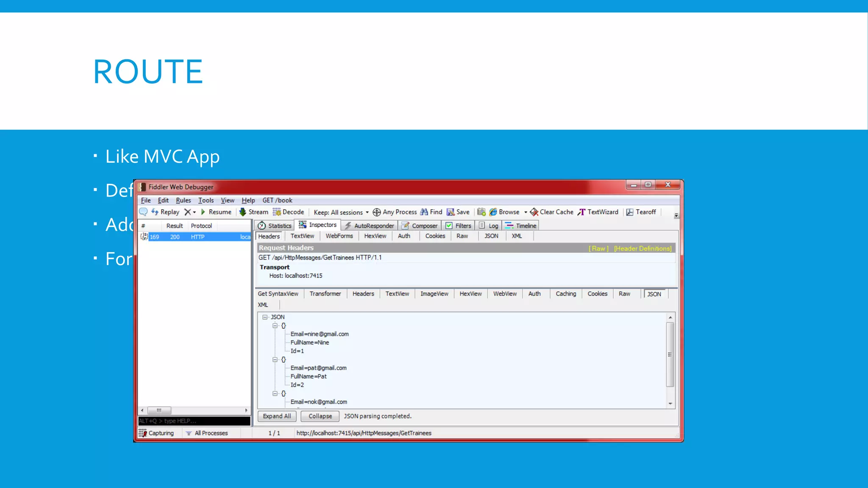Screen dimensions: 868x488
Task: Click the comment bubble icon in Fiddler toolbar
Action: 143,212
